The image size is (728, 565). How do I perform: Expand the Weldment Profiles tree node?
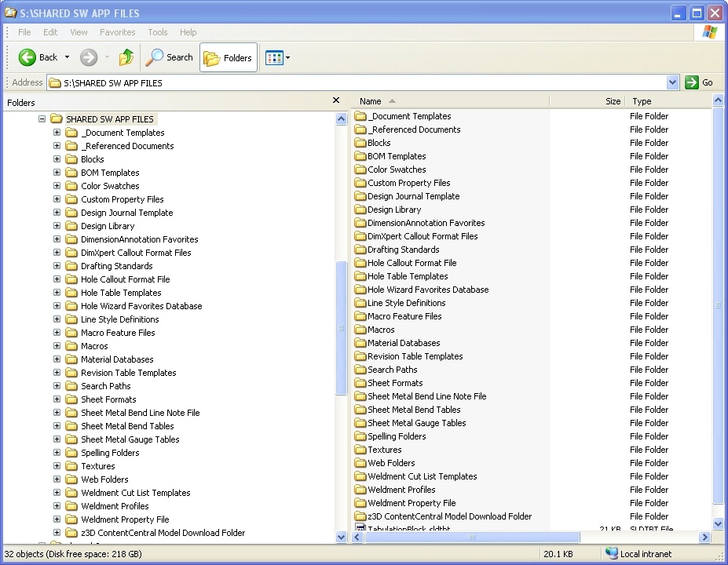[x=57, y=505]
